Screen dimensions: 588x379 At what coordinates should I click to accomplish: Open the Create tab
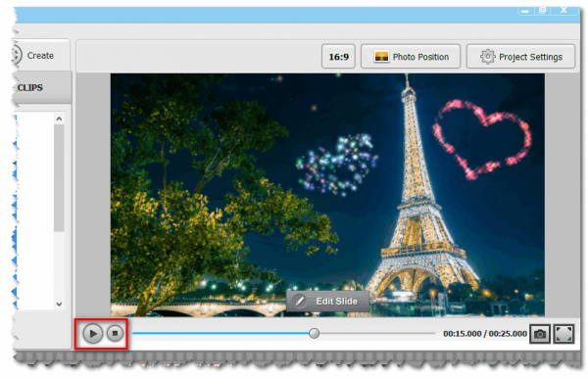click(40, 55)
